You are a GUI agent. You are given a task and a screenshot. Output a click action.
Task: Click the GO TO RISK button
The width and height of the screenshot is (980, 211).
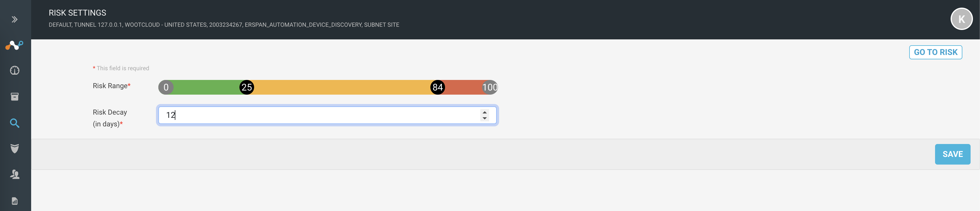pyautogui.click(x=935, y=52)
